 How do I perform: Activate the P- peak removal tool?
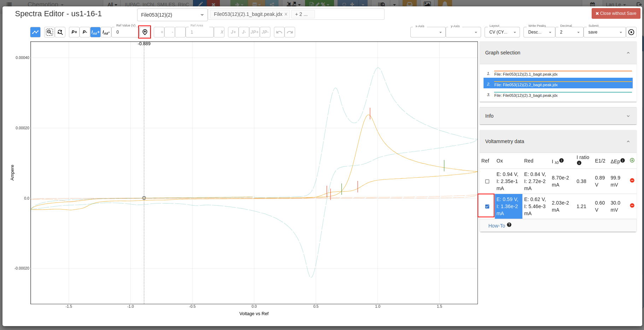(x=84, y=32)
